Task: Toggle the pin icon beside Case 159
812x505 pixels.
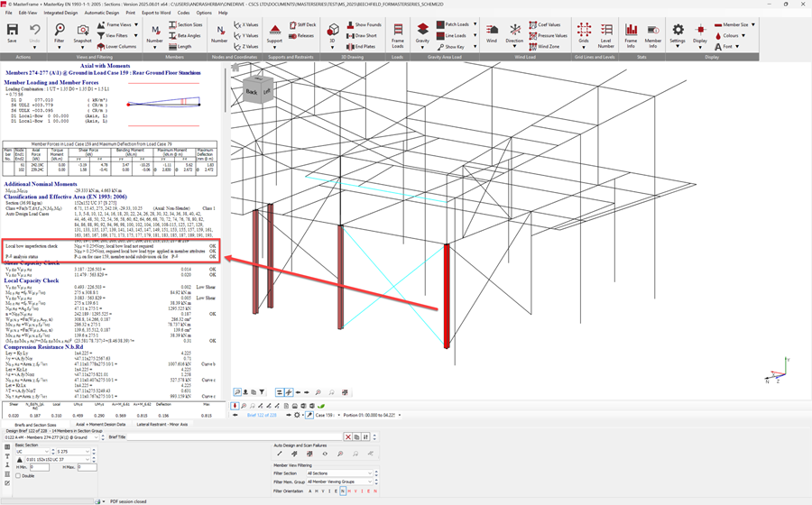Action: pyautogui.click(x=309, y=415)
